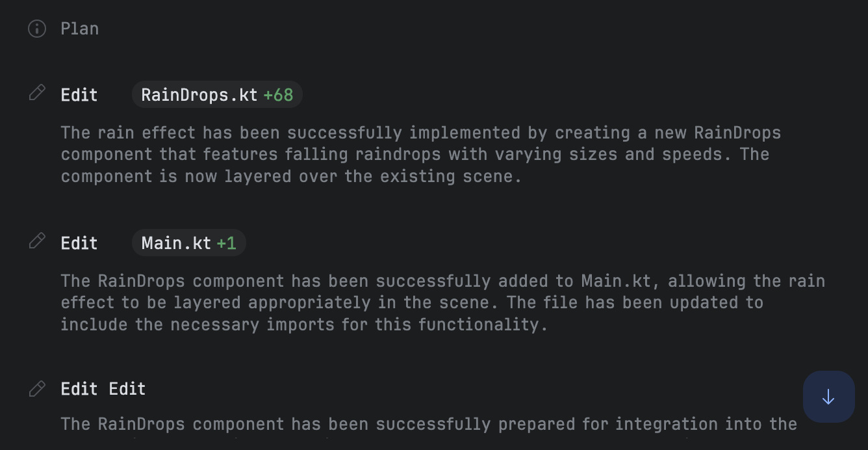Select the first Edit in Edit Edit row

79,389
